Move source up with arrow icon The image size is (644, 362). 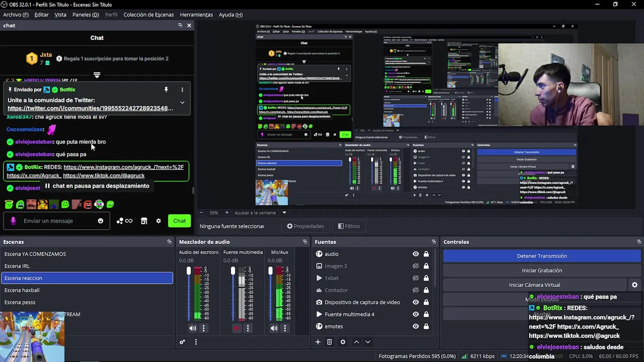(x=356, y=342)
